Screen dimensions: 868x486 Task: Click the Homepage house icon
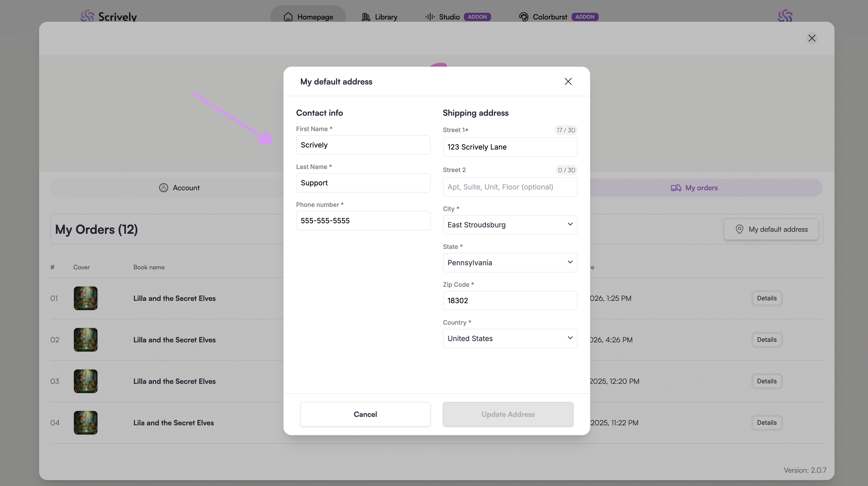(288, 17)
